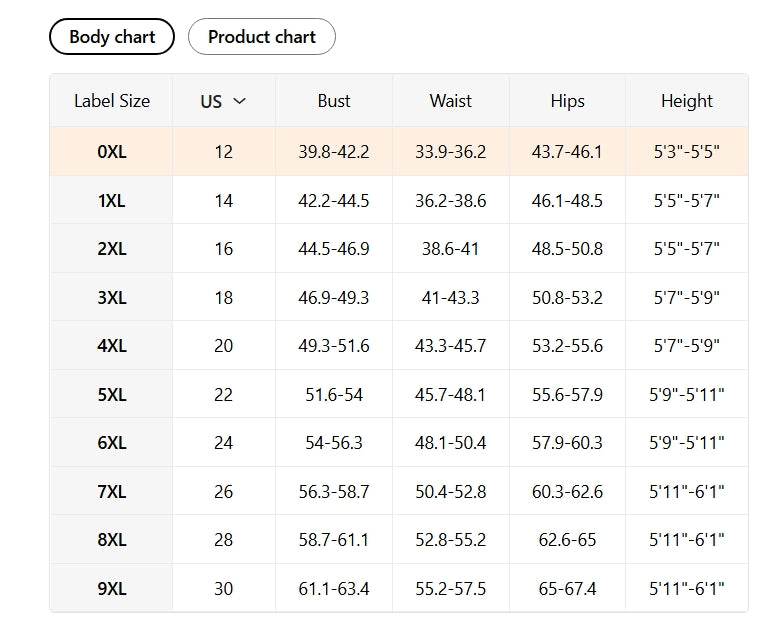Click the 1XL size label

point(112,201)
